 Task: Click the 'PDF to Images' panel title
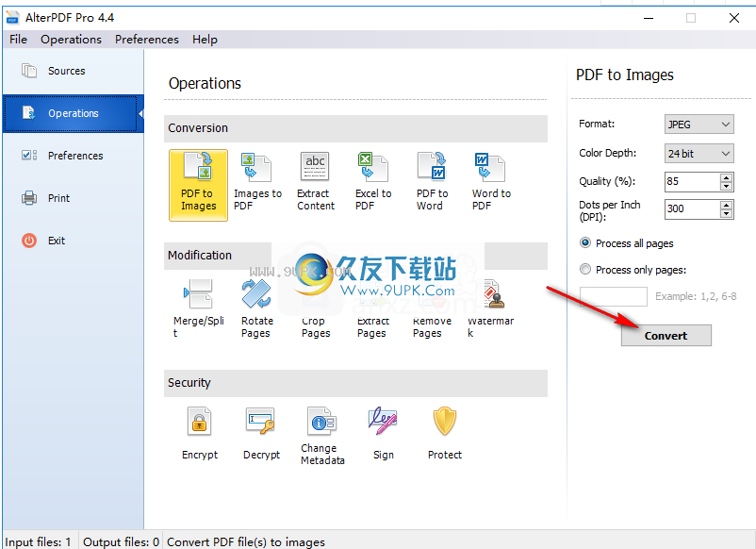click(624, 75)
